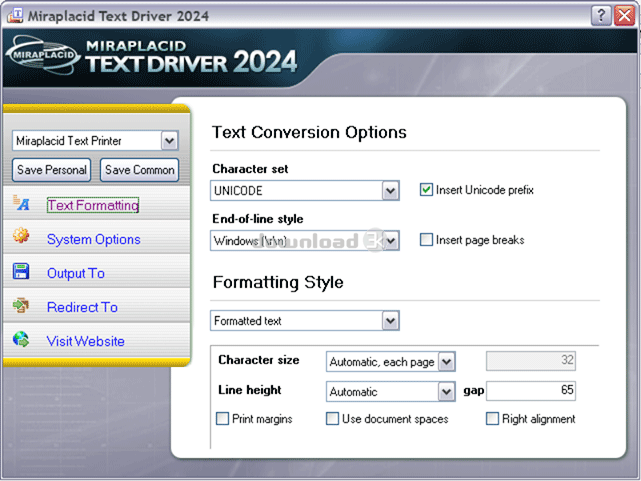This screenshot has height=481, width=641.
Task: Toggle the Print margins checkbox
Action: click(223, 419)
